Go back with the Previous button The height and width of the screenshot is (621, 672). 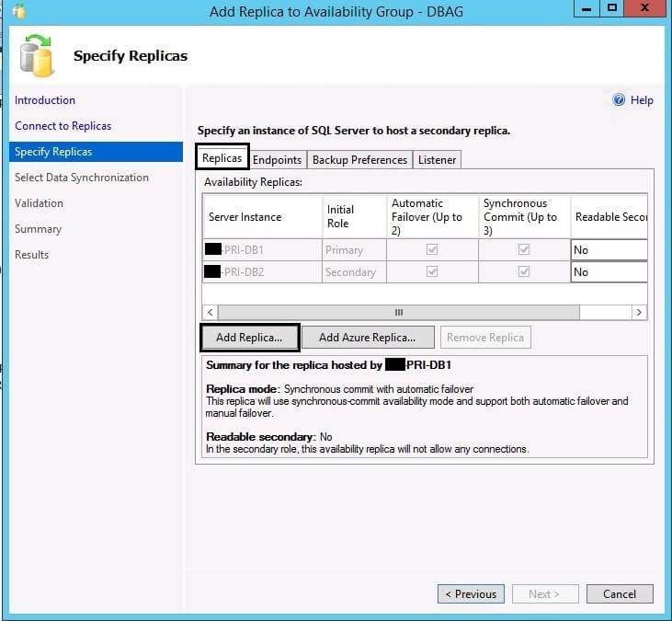(471, 594)
